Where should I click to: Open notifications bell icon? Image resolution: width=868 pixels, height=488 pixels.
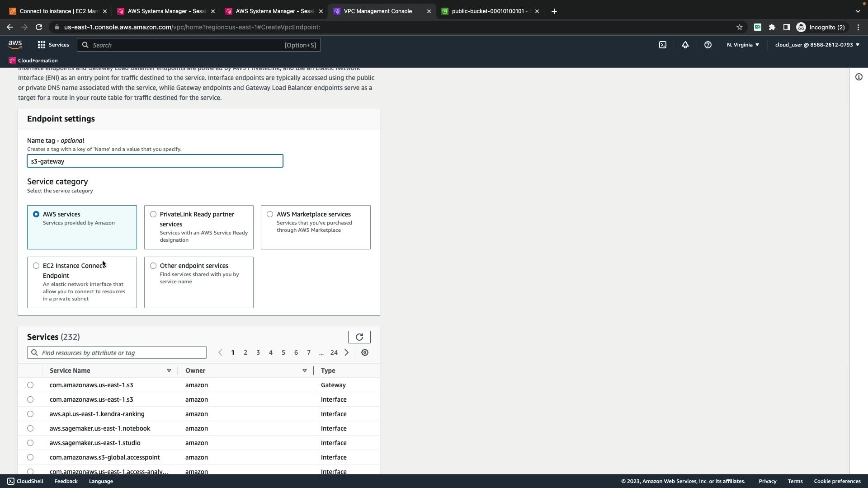pyautogui.click(x=685, y=45)
